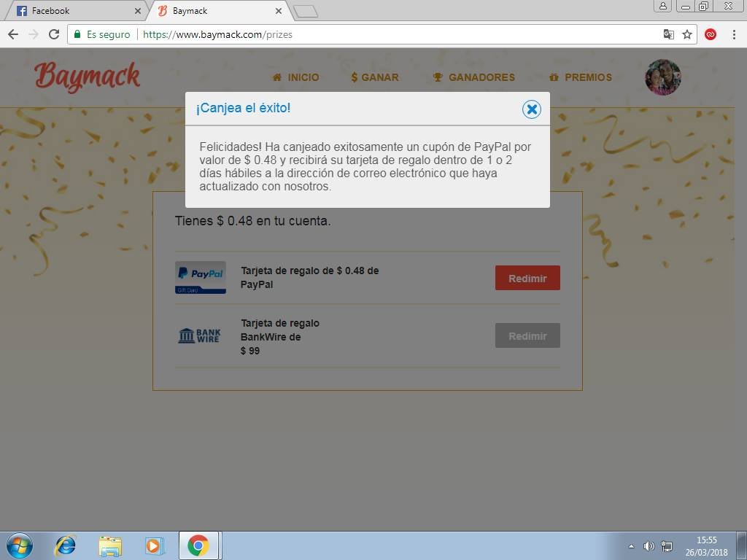The width and height of the screenshot is (747, 560).
Task: Go back to previous page
Action: (13, 34)
